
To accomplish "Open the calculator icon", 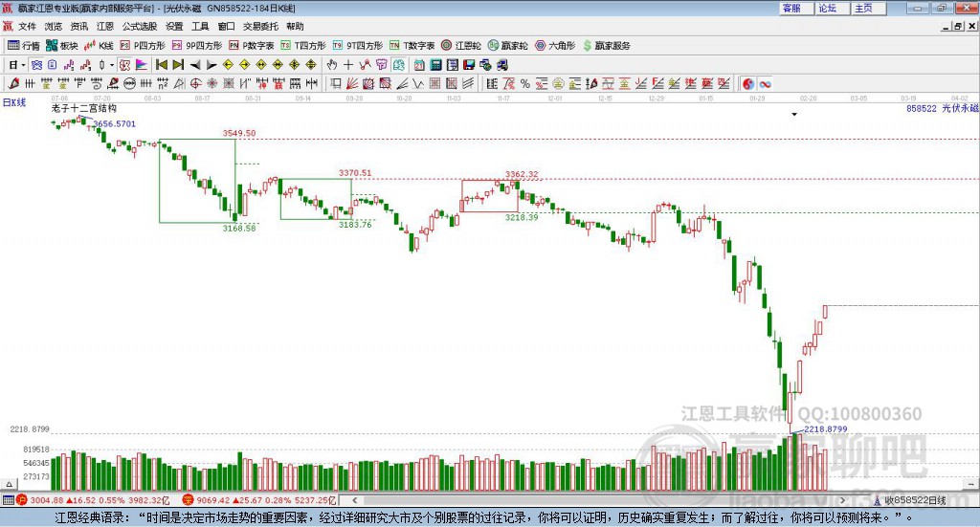I will click(x=435, y=65).
